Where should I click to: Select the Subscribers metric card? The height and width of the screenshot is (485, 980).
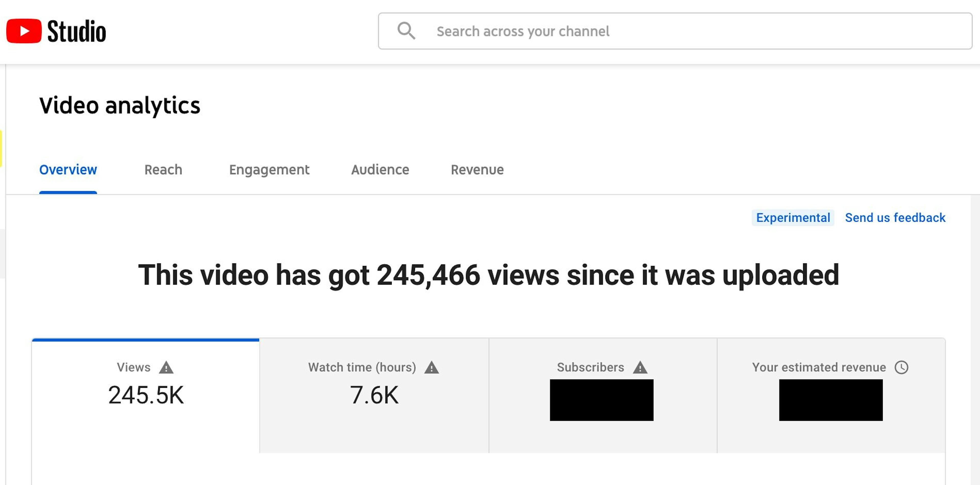click(603, 395)
